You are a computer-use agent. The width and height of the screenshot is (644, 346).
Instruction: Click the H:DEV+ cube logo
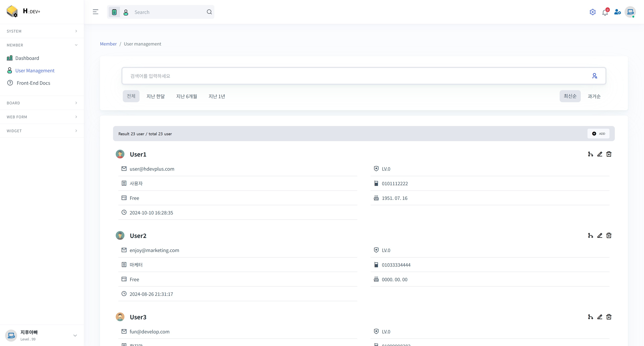coord(12,12)
